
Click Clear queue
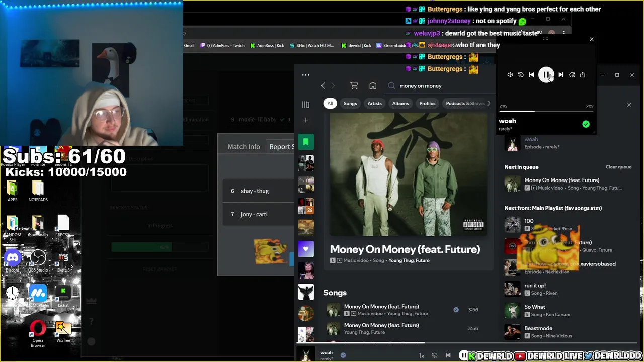click(618, 167)
